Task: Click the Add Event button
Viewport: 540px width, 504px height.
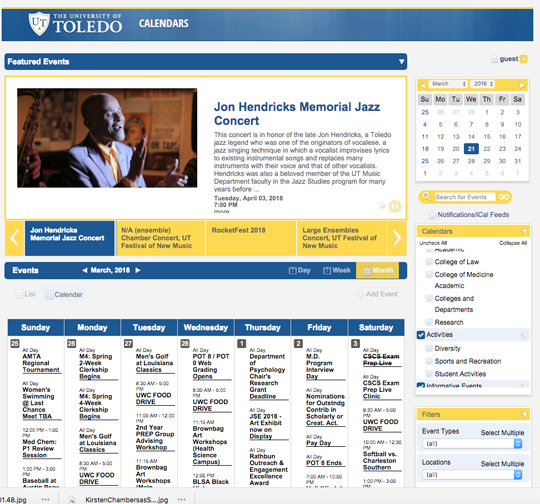Action: coord(377,294)
